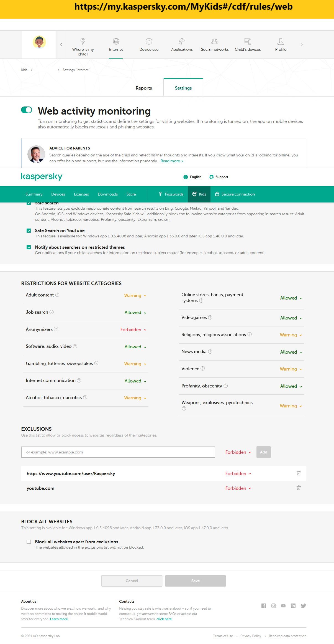Click the Save button
The width and height of the screenshot is (334, 644).
(x=196, y=581)
